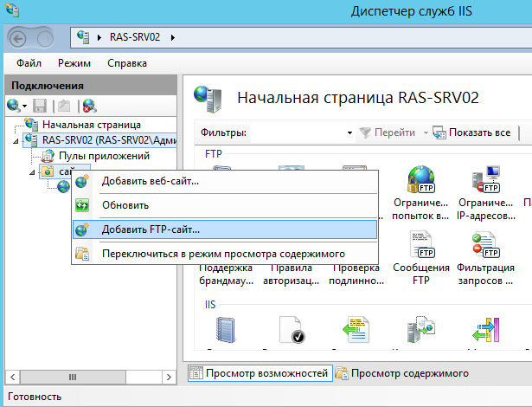Open the Справка menu
The width and height of the screenshot is (532, 407).
pyautogui.click(x=127, y=63)
